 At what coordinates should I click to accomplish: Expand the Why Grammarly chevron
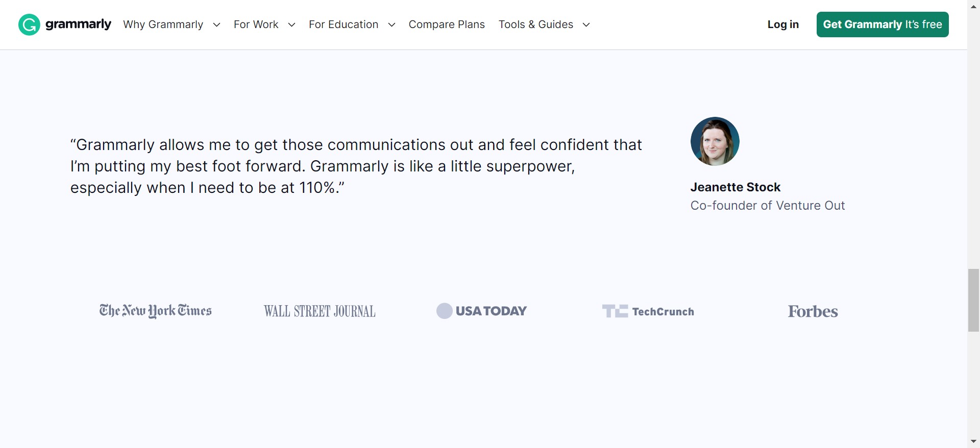point(216,25)
